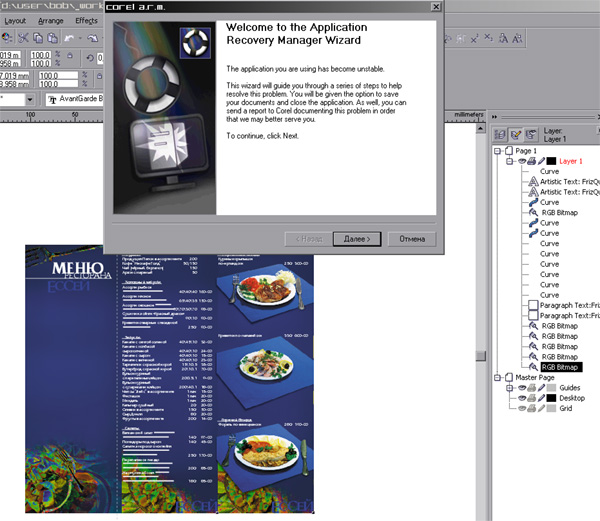The height and width of the screenshot is (521, 600).
Task: Click the Page 1 page icon in tree
Action: (509, 151)
